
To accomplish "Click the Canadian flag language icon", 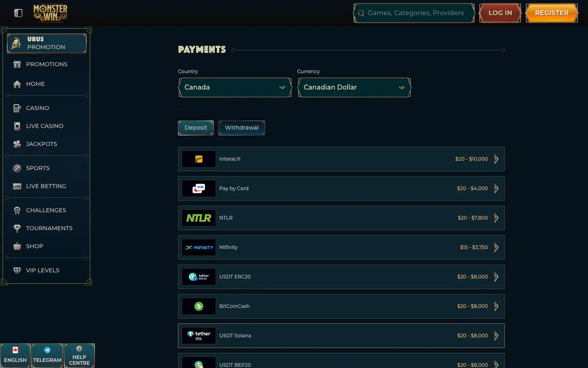I will tap(15, 350).
